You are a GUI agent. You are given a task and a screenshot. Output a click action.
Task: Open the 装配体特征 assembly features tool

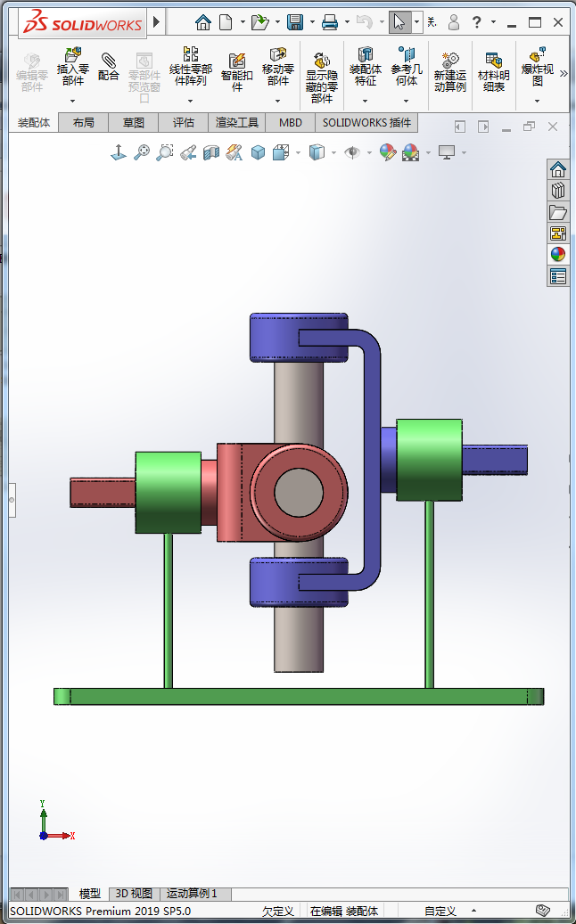point(366,67)
